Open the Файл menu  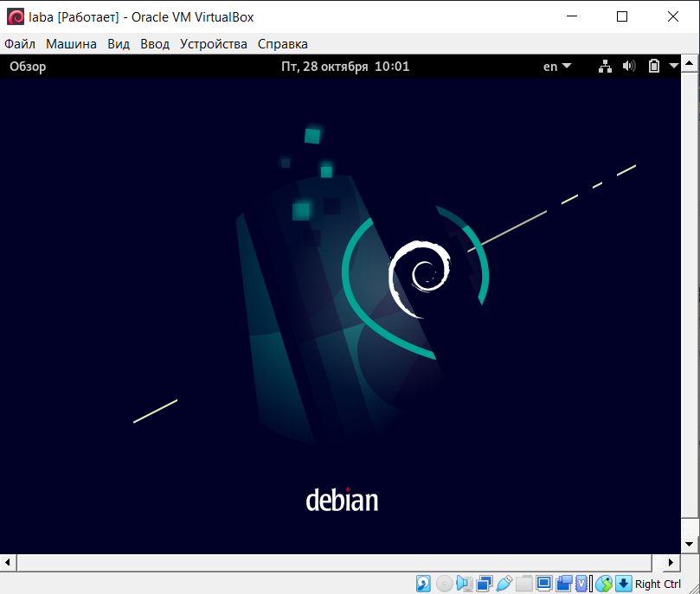(x=20, y=44)
